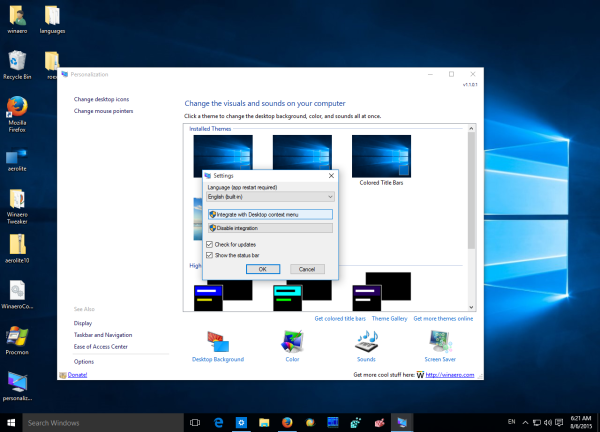Viewport: 600px width, 432px height.
Task: Open the Windows Start menu
Action: tap(11, 423)
